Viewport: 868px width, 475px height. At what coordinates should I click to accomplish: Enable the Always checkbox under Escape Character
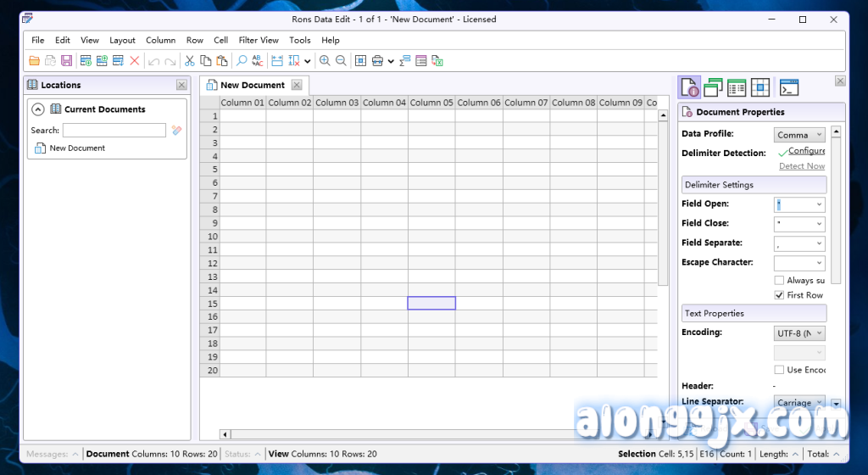point(779,281)
